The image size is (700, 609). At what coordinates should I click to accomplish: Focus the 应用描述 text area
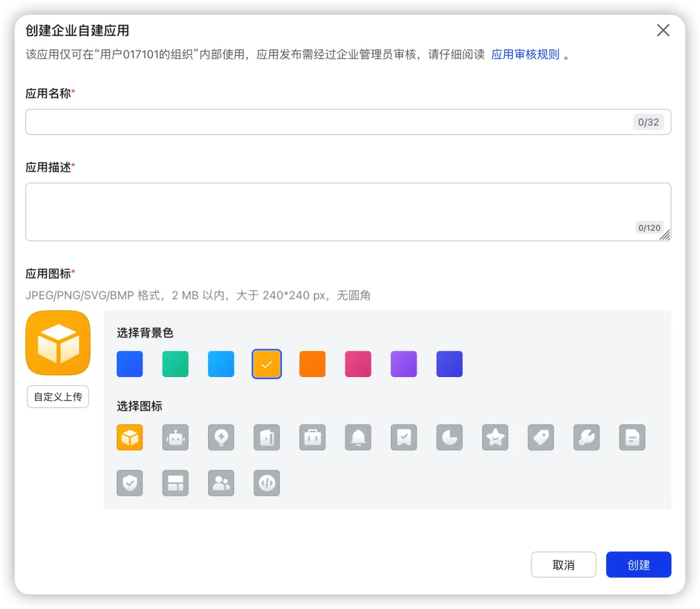348,212
